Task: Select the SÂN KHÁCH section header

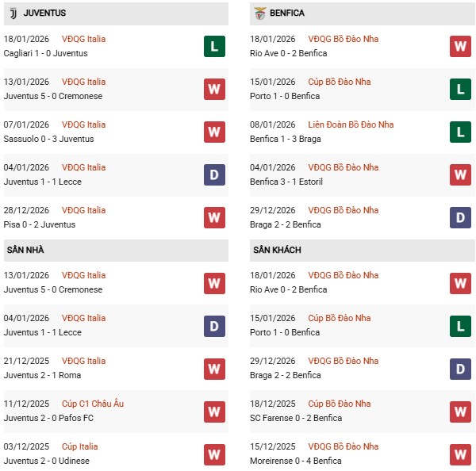Action: pos(277,251)
